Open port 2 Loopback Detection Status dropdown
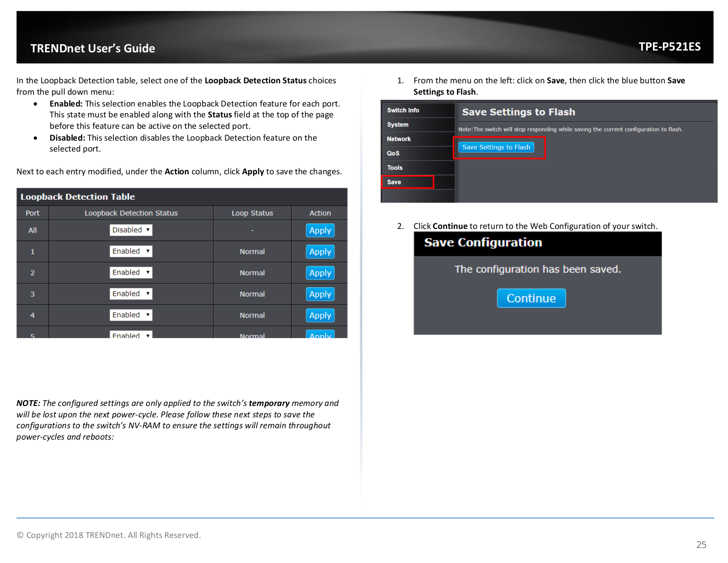Viewport: 728px width, 563px height. click(131, 273)
